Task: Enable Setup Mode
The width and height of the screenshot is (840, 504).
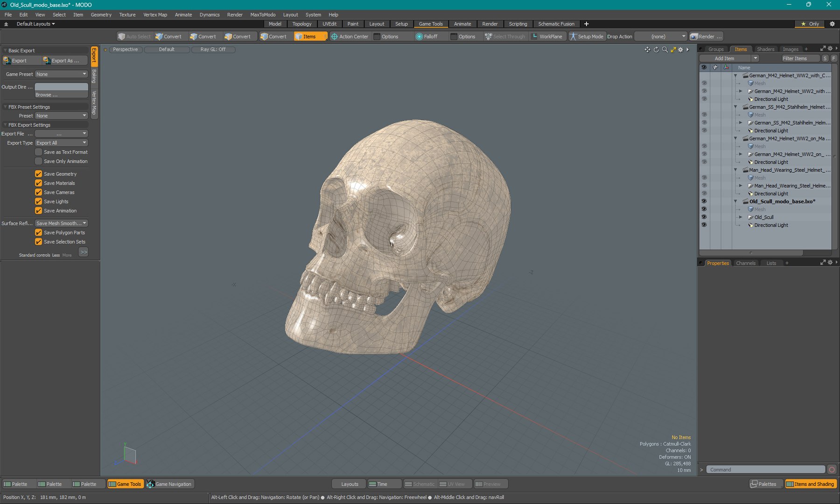Action: point(586,36)
